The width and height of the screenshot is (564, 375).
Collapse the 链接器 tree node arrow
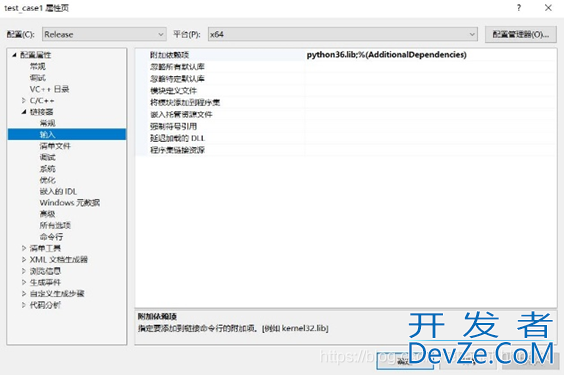pos(24,112)
